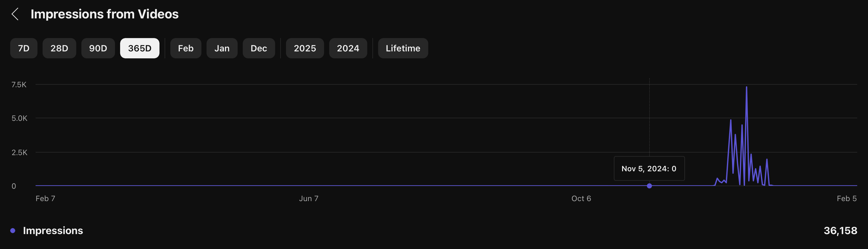Viewport: 868px width, 249px height.
Task: Select the 7D time range
Action: click(24, 48)
